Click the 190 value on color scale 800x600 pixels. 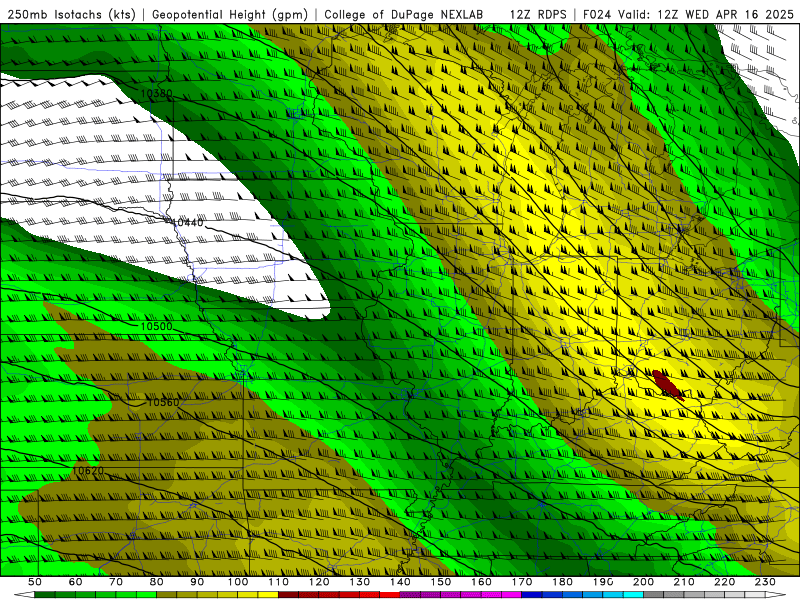(x=603, y=582)
